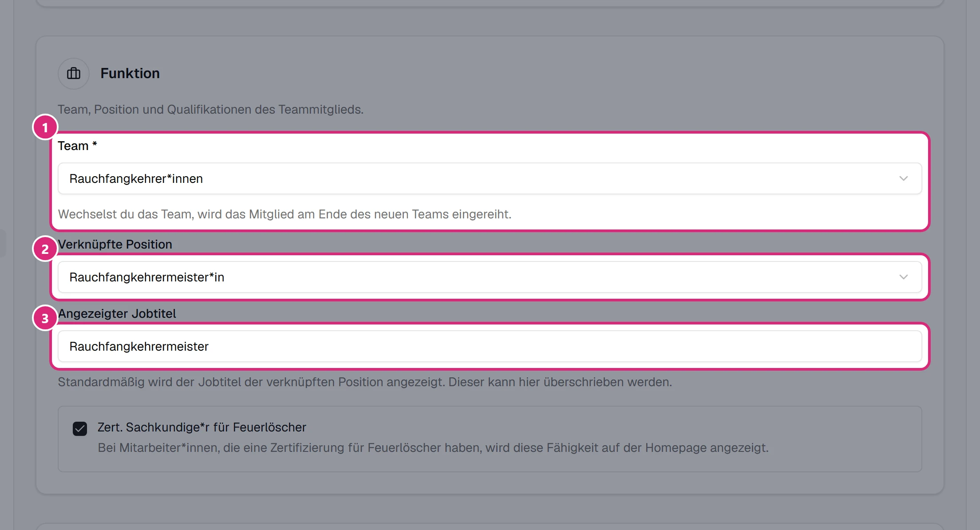Click the 'Angezeigter Jobtitel' label
980x530 pixels.
pyautogui.click(x=117, y=313)
